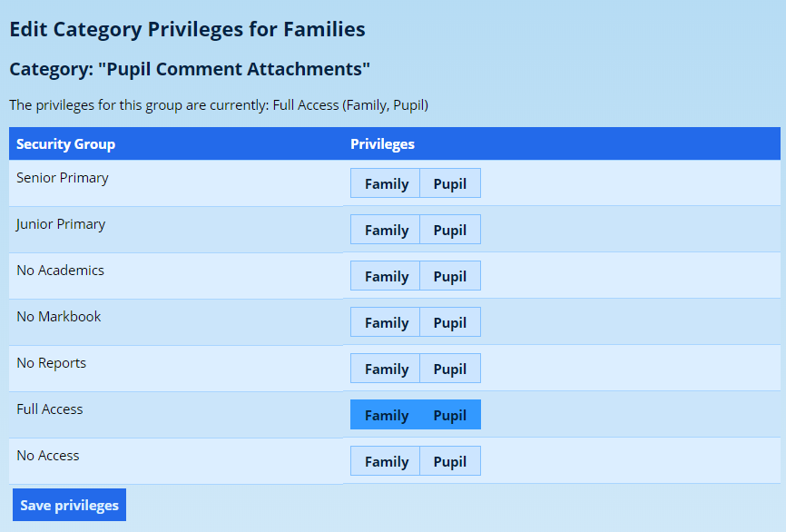Toggle Pupil privilege for No Academics
This screenshot has width=786, height=532.
tap(450, 276)
